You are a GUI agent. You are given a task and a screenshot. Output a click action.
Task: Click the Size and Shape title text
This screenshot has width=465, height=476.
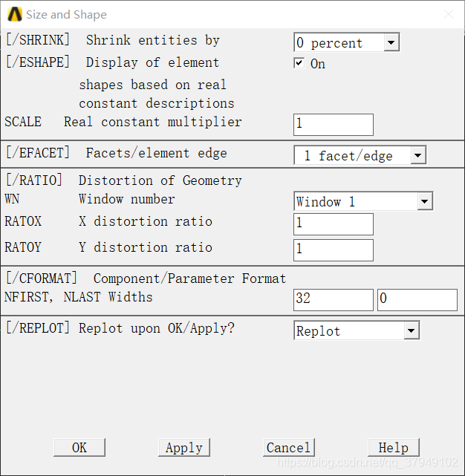pos(66,15)
